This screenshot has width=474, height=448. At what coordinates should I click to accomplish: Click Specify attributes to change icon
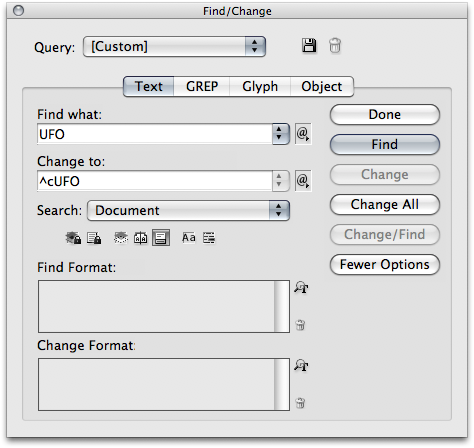click(301, 365)
